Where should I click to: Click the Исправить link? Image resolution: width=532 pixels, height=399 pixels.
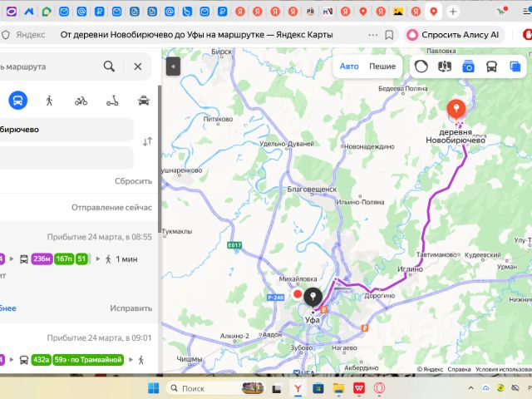point(131,308)
